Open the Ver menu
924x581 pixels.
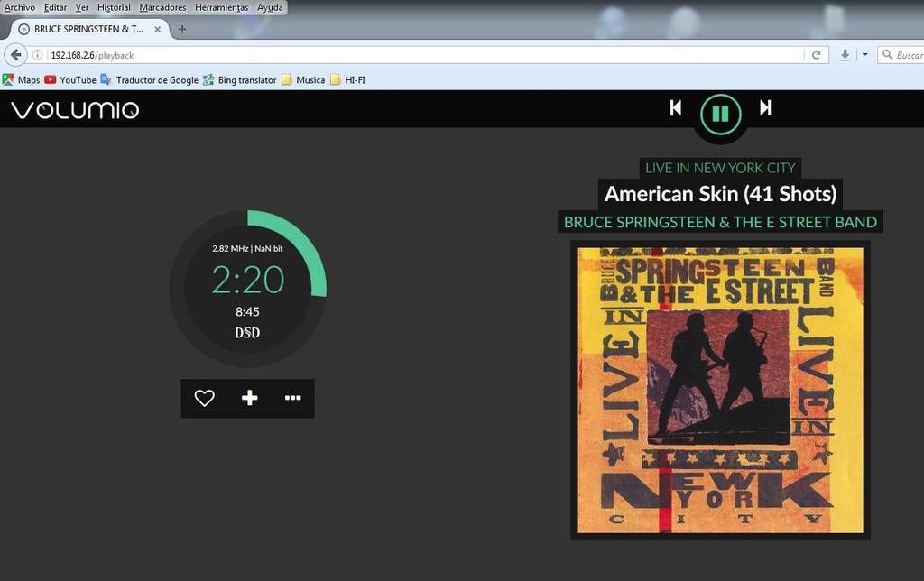(82, 7)
